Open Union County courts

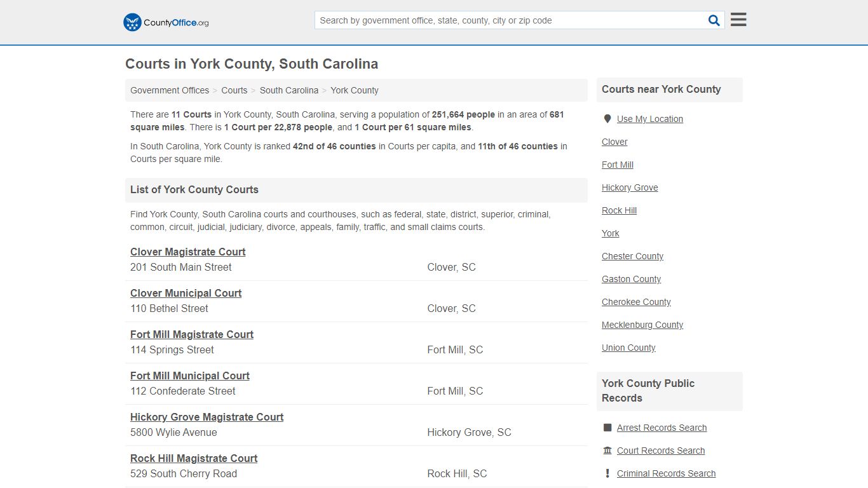(x=628, y=348)
